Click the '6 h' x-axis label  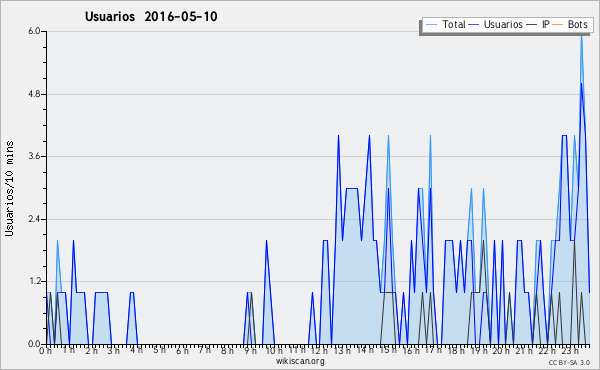[182, 351]
